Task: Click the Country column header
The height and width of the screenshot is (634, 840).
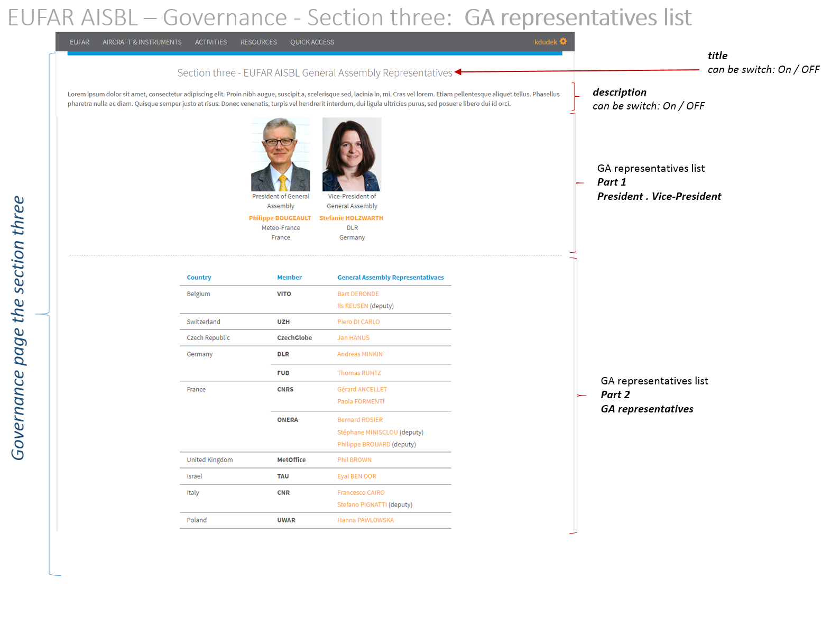Action: pyautogui.click(x=199, y=278)
